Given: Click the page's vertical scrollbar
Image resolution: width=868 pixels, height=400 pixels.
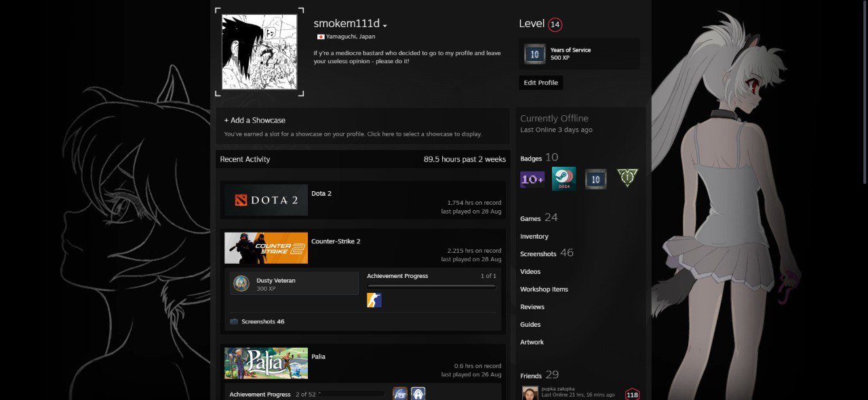Looking at the screenshot, I should (864, 92).
